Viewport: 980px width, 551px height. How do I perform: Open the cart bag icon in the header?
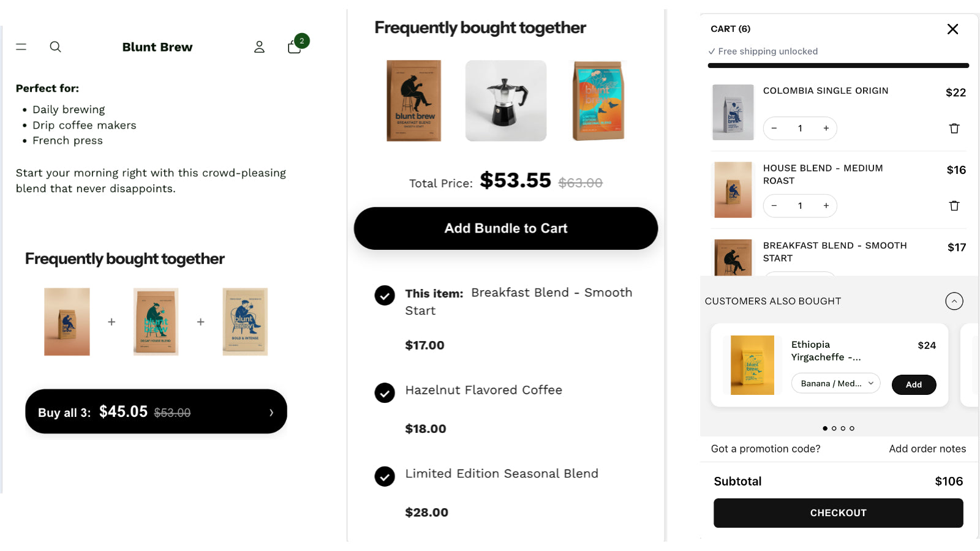pyautogui.click(x=294, y=47)
